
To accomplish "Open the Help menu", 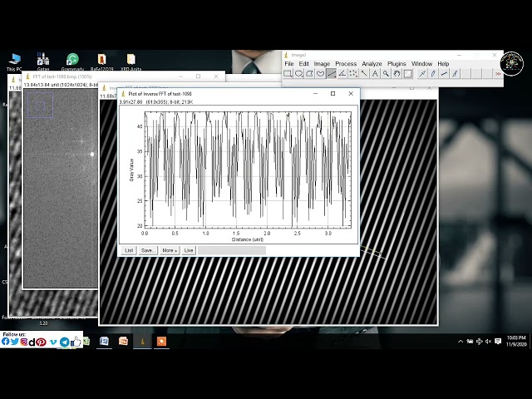I will [443, 64].
